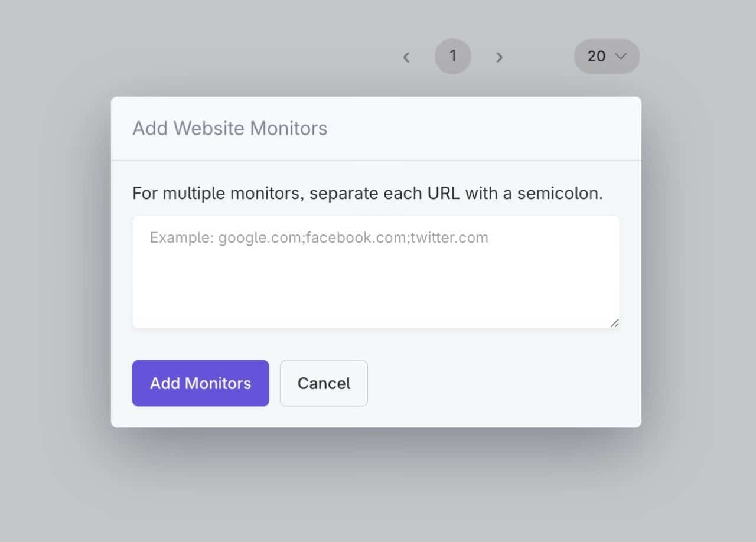
Task: Open the 20 per page dropdown
Action: pyautogui.click(x=607, y=56)
